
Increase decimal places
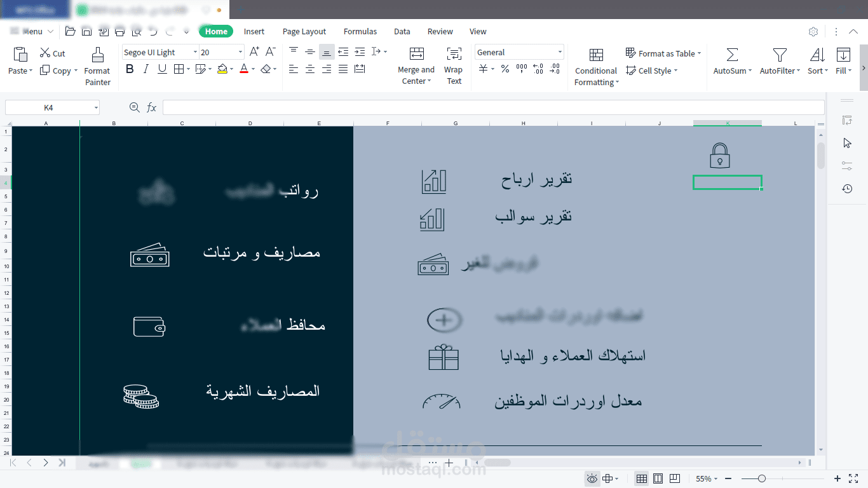coord(538,69)
